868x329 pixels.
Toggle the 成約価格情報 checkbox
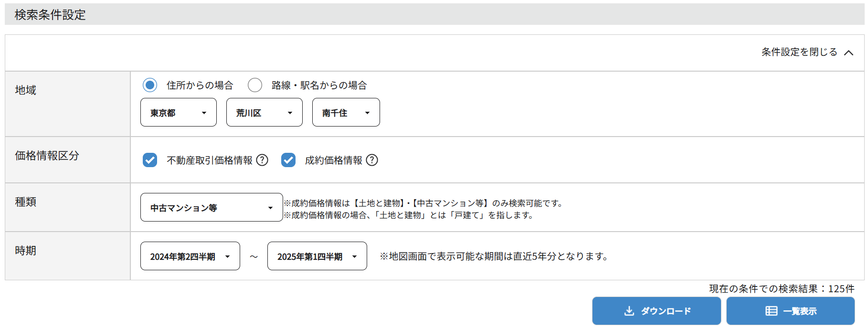[x=288, y=160]
